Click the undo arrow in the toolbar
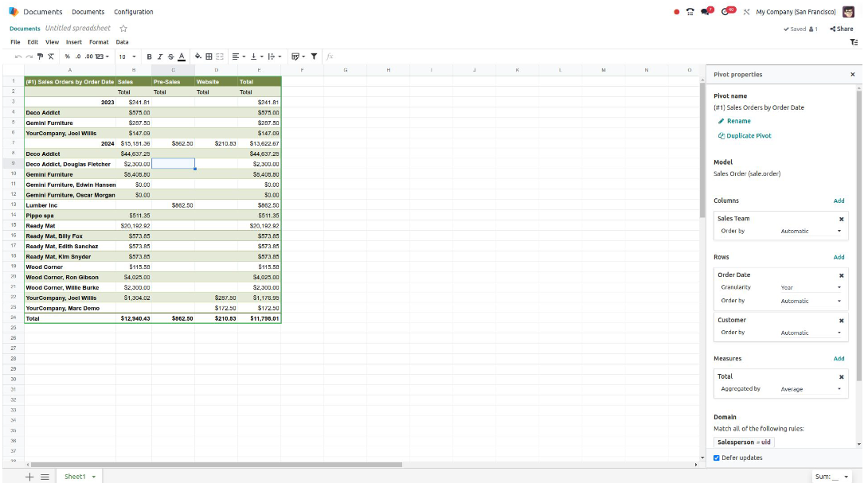Image resolution: width=868 pixels, height=483 pixels. pyautogui.click(x=18, y=56)
